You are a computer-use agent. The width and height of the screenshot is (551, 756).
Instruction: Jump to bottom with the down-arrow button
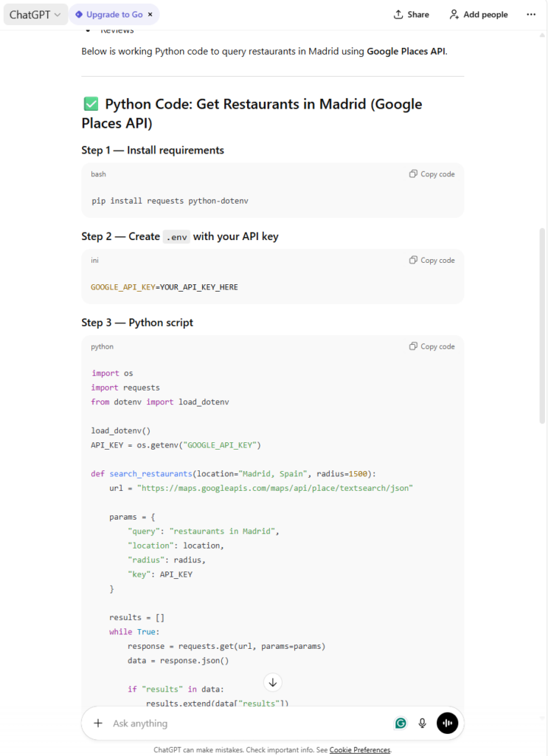pos(272,682)
